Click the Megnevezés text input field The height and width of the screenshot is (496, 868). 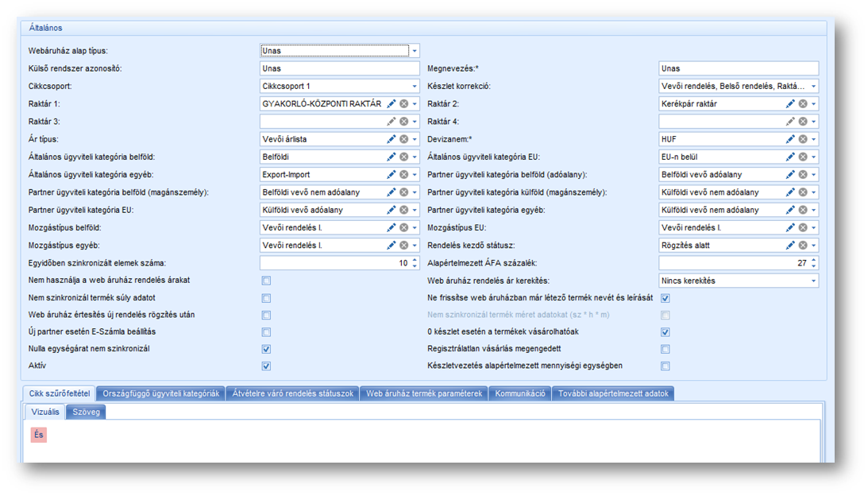tap(737, 68)
